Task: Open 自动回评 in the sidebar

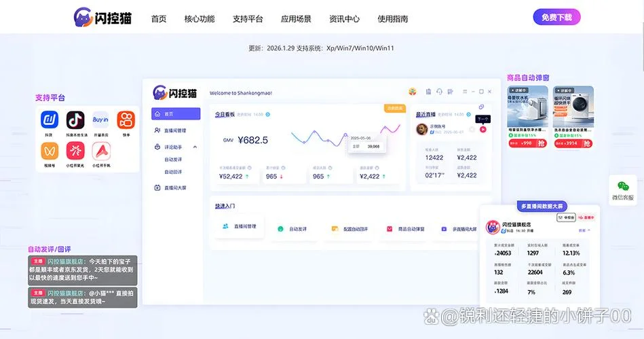Action: tap(173, 172)
